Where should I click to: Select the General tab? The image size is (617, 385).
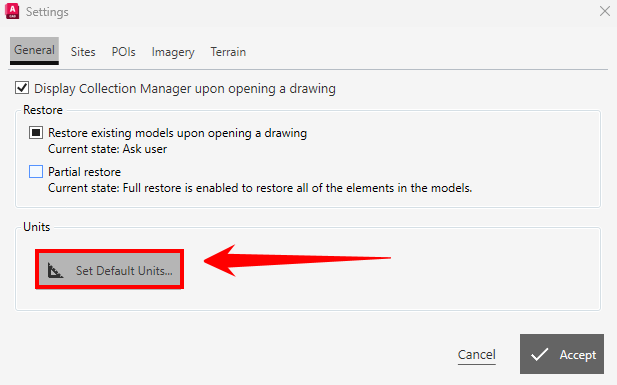coord(34,51)
